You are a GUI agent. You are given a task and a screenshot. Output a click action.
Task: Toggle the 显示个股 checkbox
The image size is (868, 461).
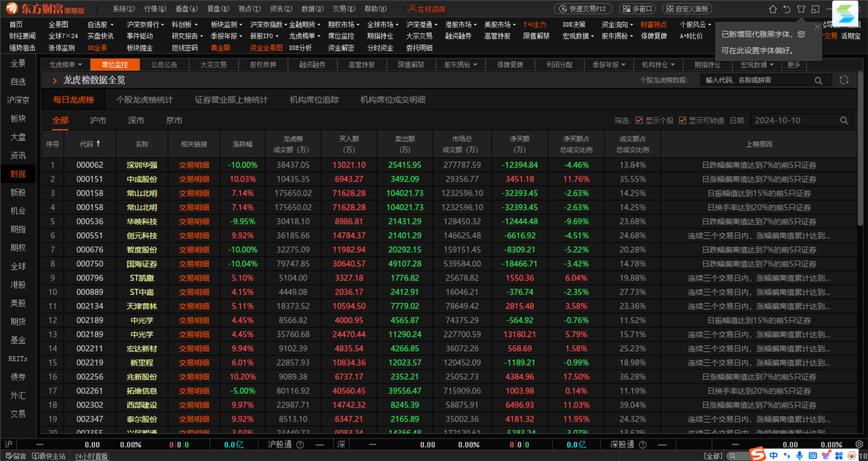(x=639, y=121)
